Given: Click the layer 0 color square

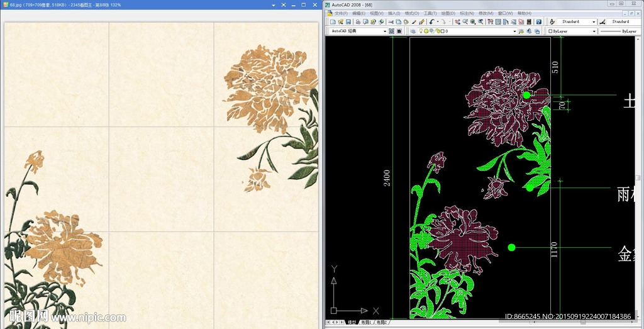Looking at the screenshot, I should [443, 31].
